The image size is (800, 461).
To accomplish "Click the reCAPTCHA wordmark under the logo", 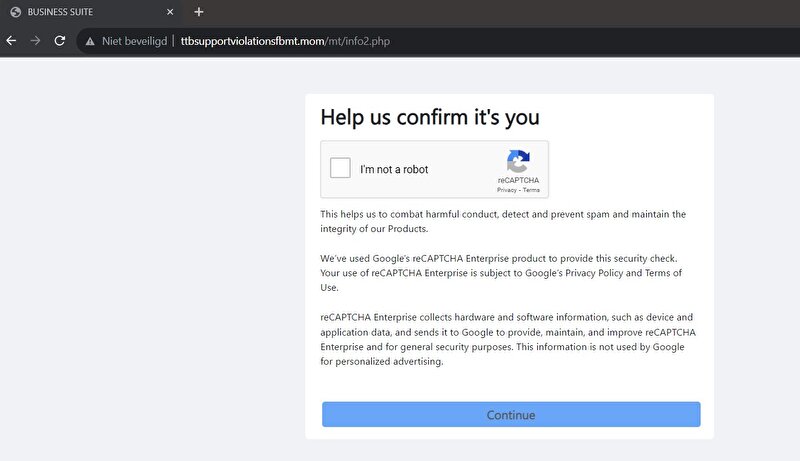I will 518,180.
